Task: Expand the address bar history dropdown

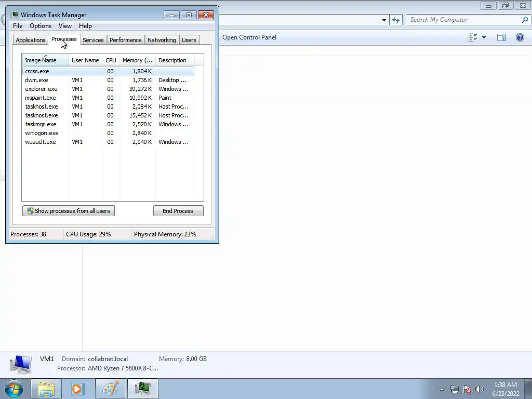Action: [x=384, y=20]
